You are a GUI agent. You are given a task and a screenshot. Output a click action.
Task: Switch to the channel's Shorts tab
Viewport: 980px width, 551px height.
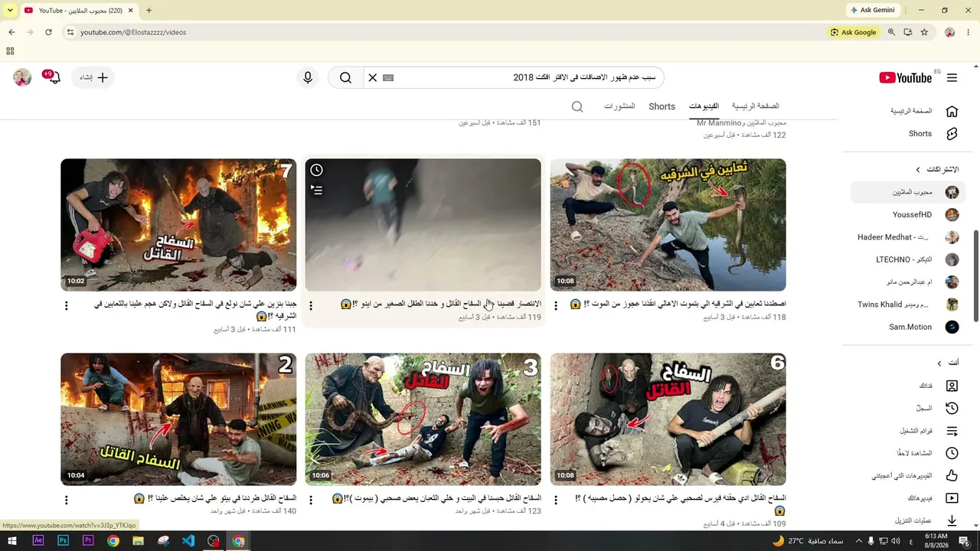[x=661, y=106]
